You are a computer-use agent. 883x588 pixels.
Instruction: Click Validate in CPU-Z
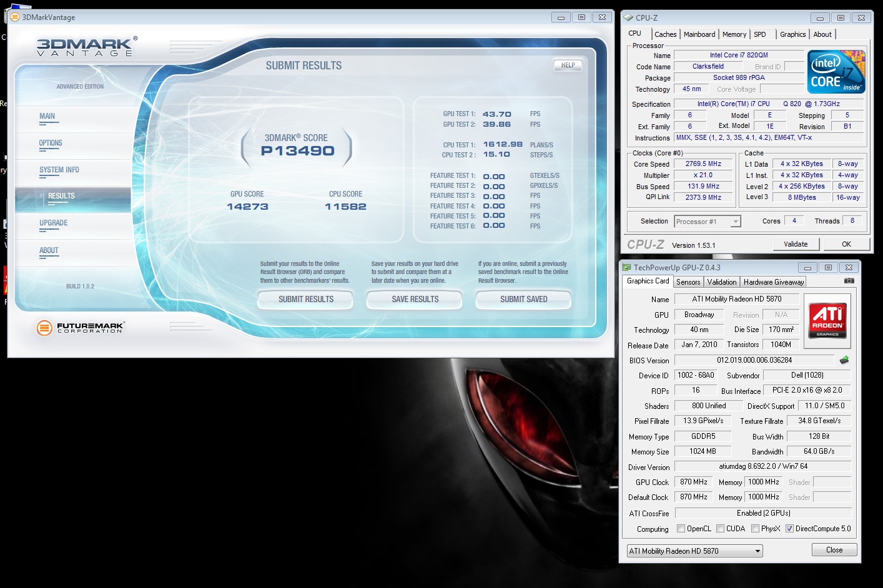796,244
